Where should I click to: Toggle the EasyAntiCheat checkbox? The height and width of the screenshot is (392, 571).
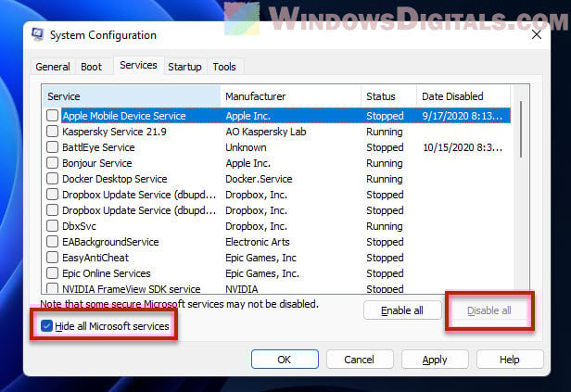point(53,258)
